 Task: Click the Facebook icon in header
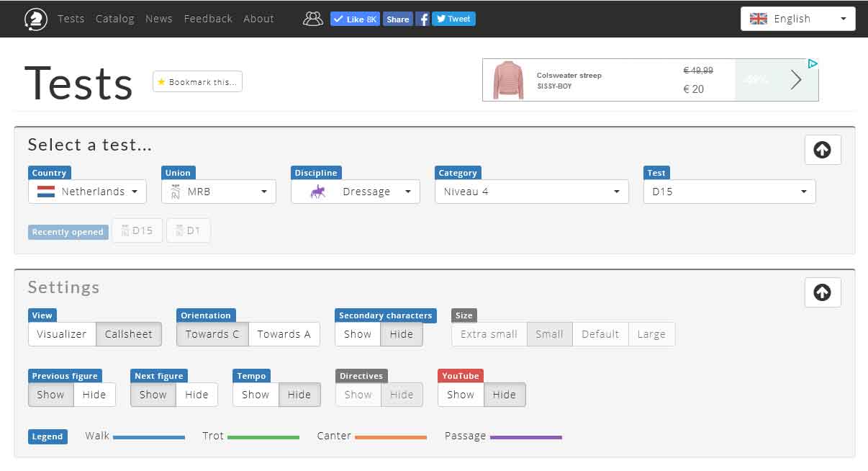coord(423,19)
